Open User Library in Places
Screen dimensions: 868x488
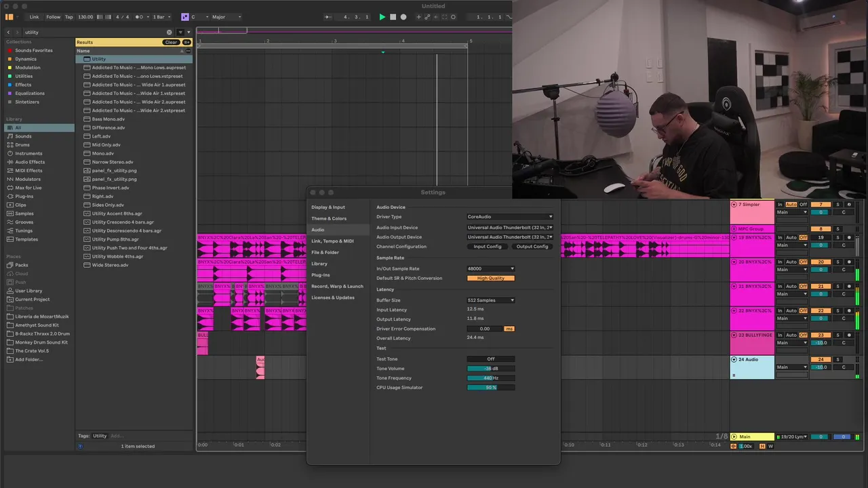[x=28, y=291]
